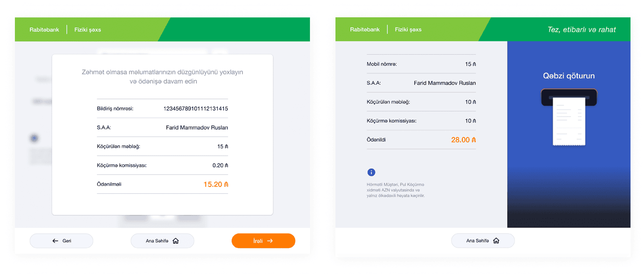The height and width of the screenshot is (274, 644).
Task: Return to Ana Səhifə on the left screen
Action: click(x=162, y=241)
